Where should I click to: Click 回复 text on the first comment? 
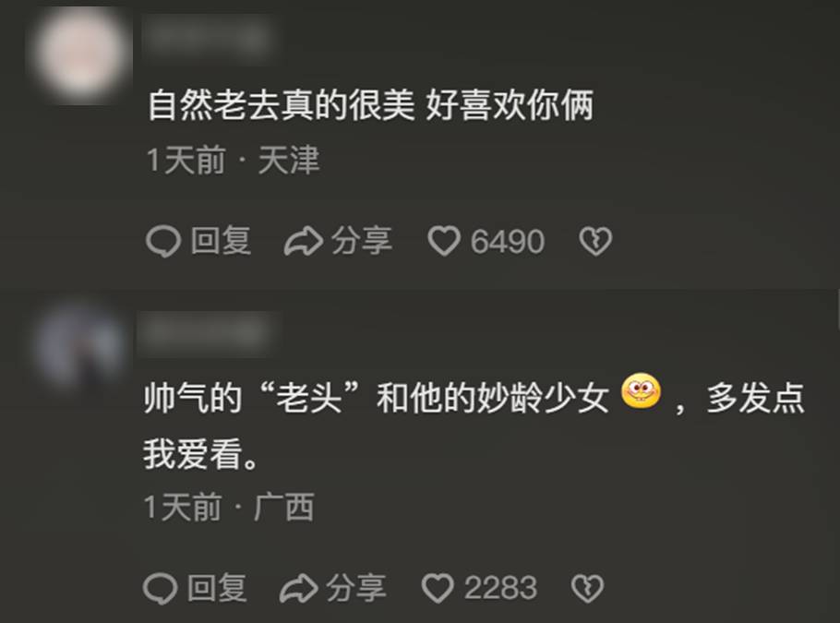click(x=221, y=241)
